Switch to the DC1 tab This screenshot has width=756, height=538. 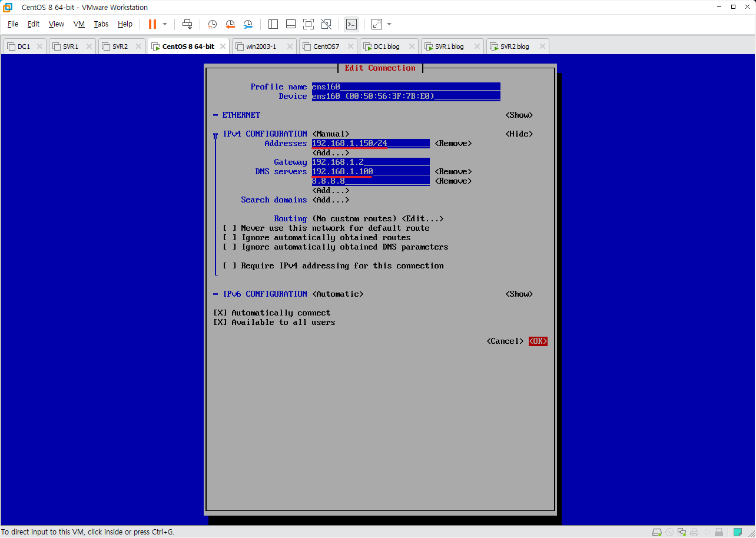click(24, 47)
